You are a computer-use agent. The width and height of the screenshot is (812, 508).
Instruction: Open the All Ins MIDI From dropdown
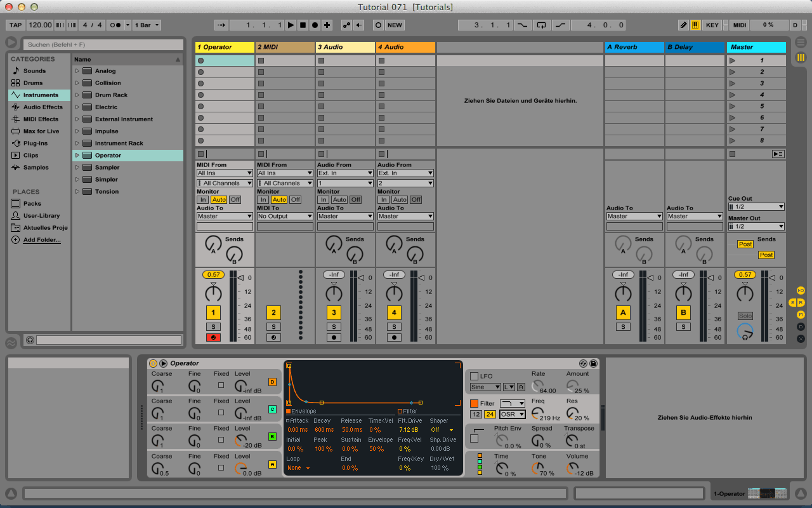(x=224, y=172)
